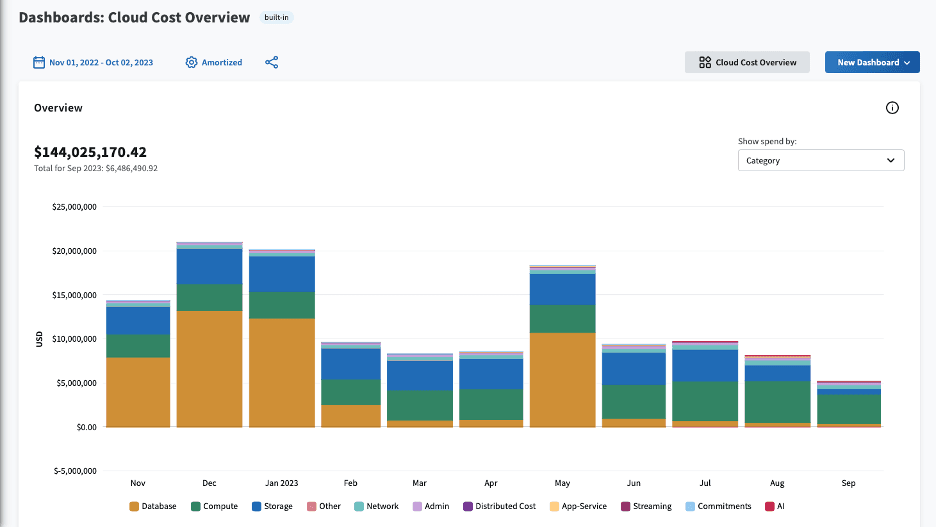Click the December bar's Database segment

(210, 370)
